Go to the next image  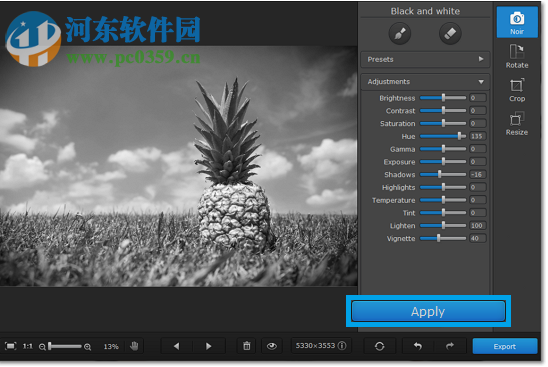point(209,346)
